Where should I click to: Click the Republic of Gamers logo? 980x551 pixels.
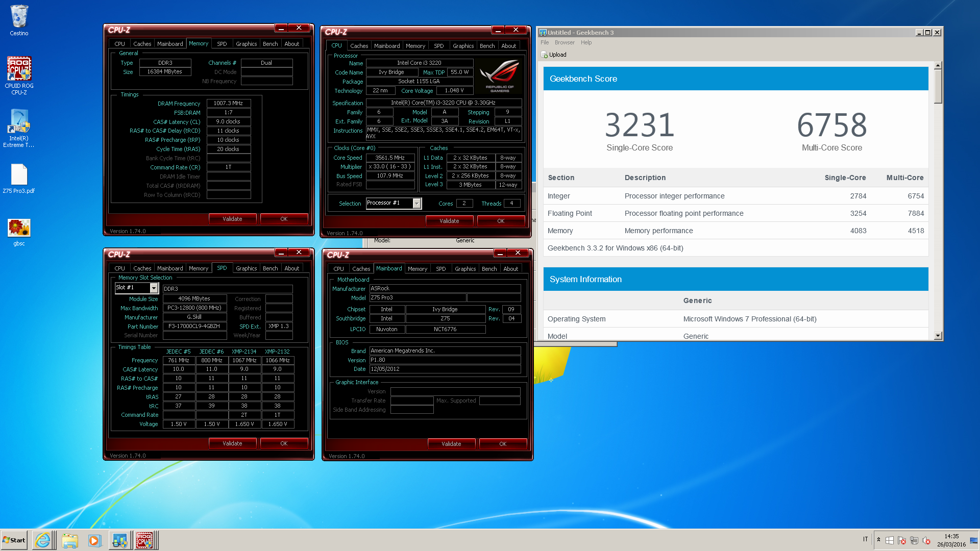pos(500,76)
